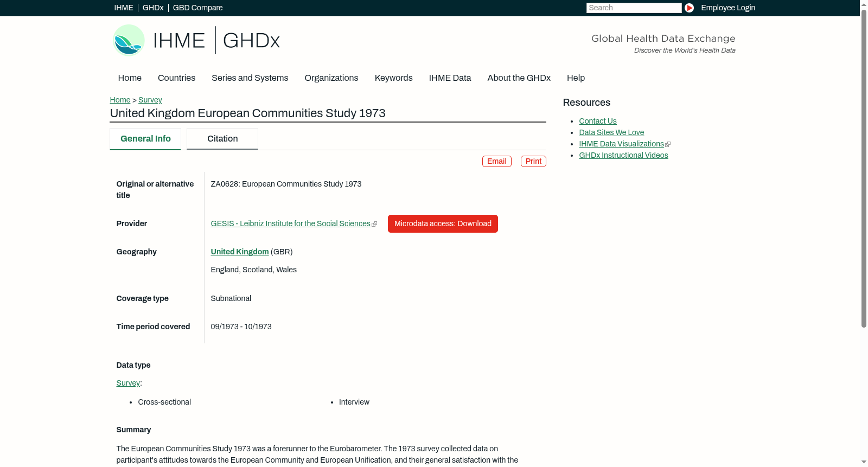Click Survey breadcrumb link
Viewport: 868px width, 467px height.
click(x=150, y=100)
